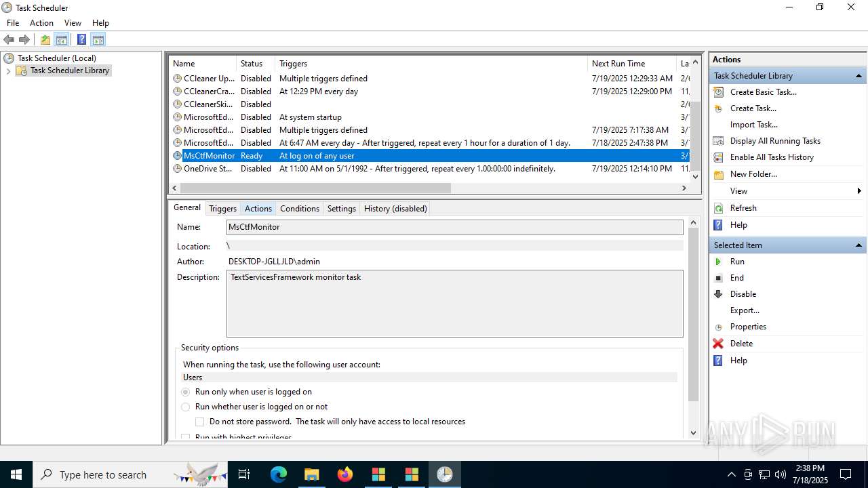The height and width of the screenshot is (488, 868).
Task: Open Firefox from the taskbar
Action: (345, 474)
